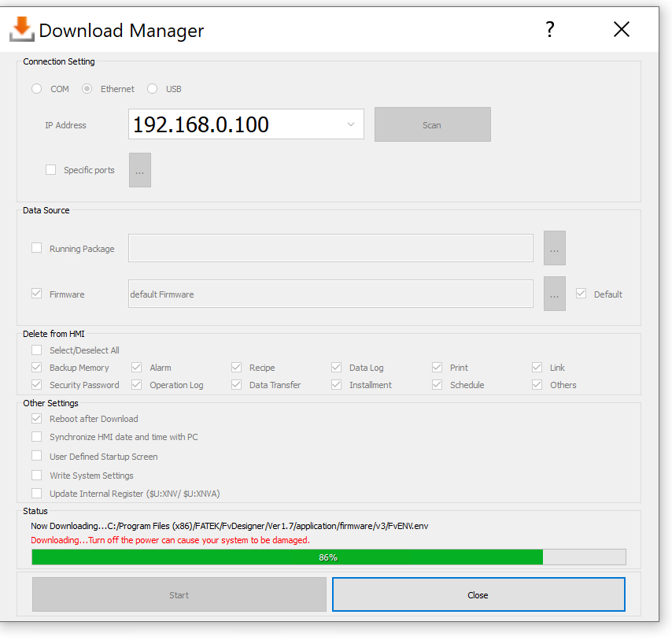Check Select/Deselect All option
The height and width of the screenshot is (644, 672).
pyautogui.click(x=37, y=350)
